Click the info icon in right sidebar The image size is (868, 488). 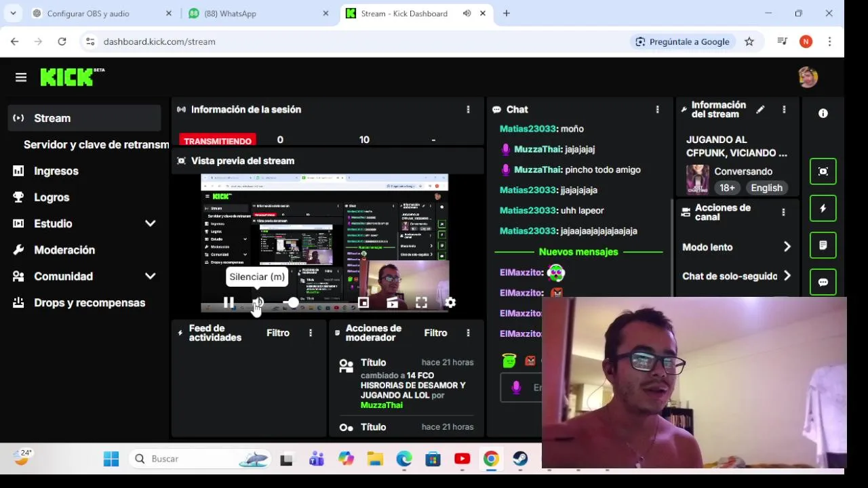point(823,113)
